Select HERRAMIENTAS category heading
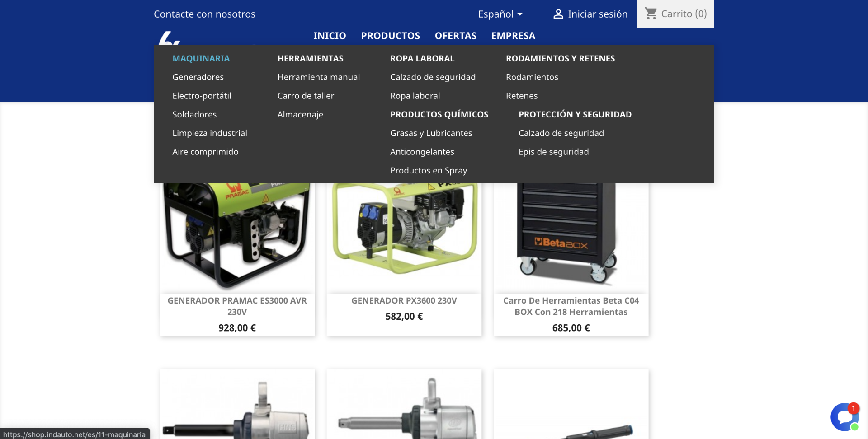The image size is (868, 439). (x=311, y=58)
